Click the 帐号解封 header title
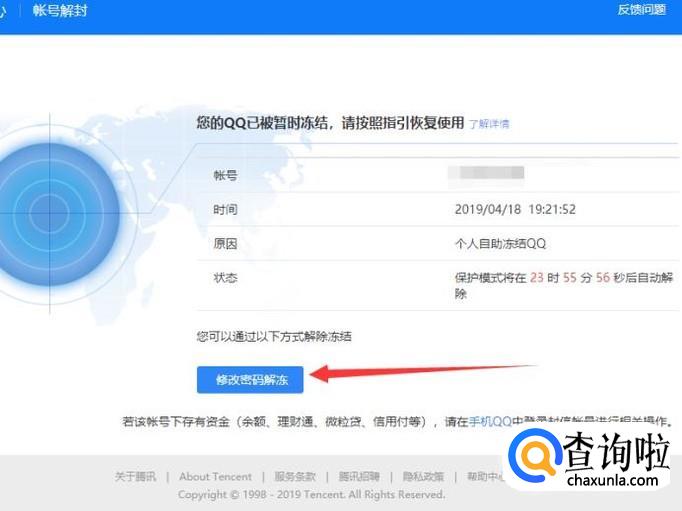The width and height of the screenshot is (682, 511). click(x=60, y=10)
